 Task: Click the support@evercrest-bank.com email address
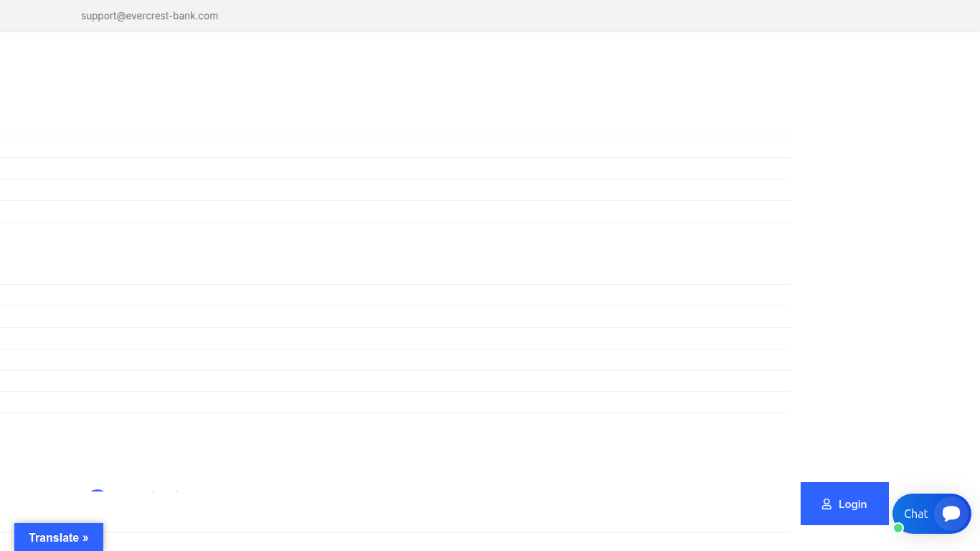(x=149, y=16)
